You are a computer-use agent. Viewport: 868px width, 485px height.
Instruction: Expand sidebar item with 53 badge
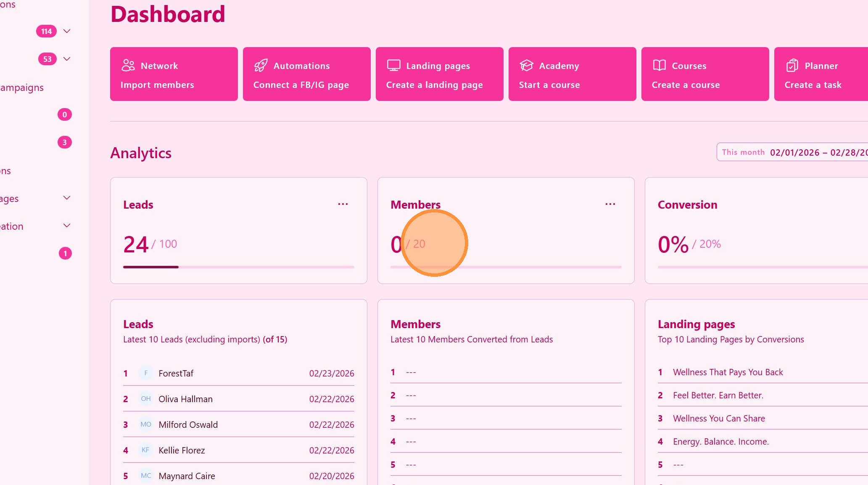(66, 59)
